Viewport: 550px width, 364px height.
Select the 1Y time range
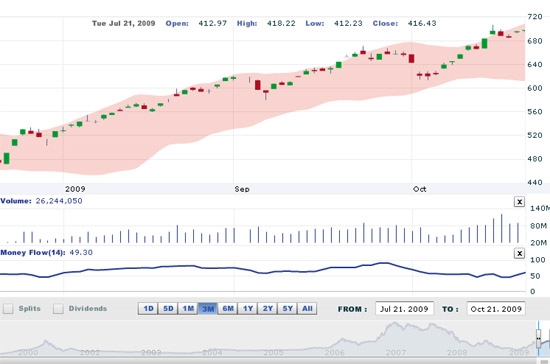(248, 309)
